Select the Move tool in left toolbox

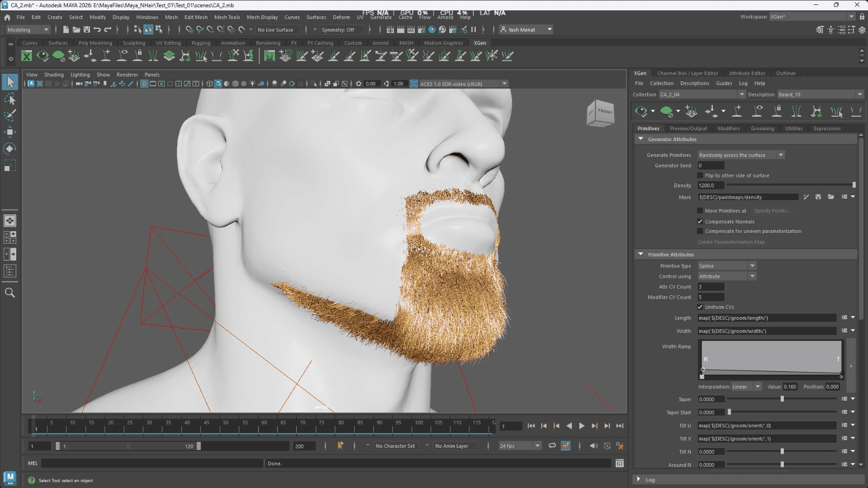(10, 132)
